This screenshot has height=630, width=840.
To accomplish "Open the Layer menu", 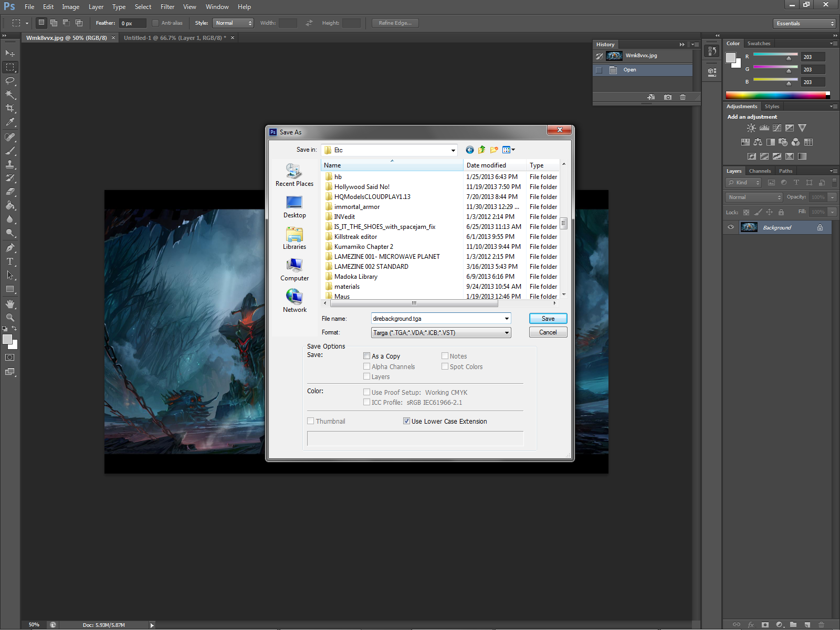I will (96, 7).
